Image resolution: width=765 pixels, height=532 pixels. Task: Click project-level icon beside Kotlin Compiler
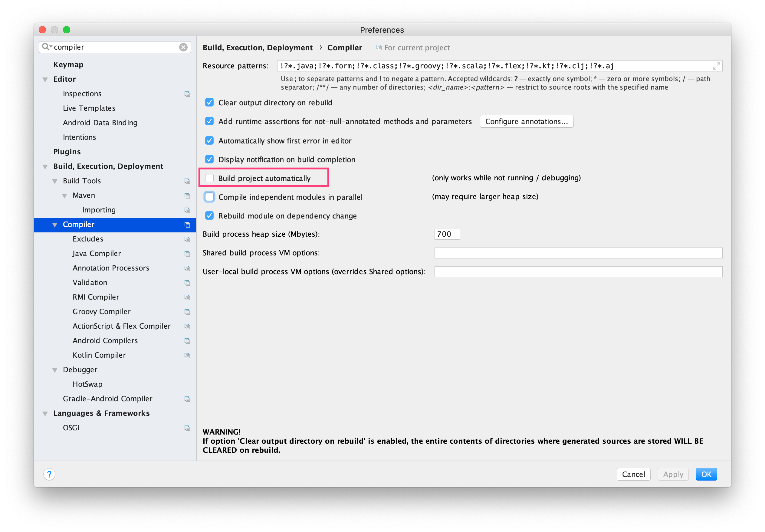click(187, 356)
